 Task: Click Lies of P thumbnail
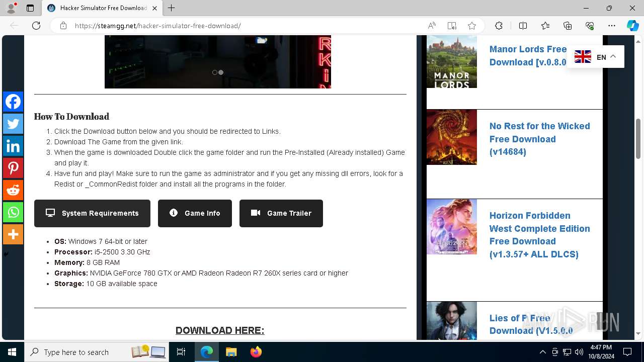[x=452, y=321]
